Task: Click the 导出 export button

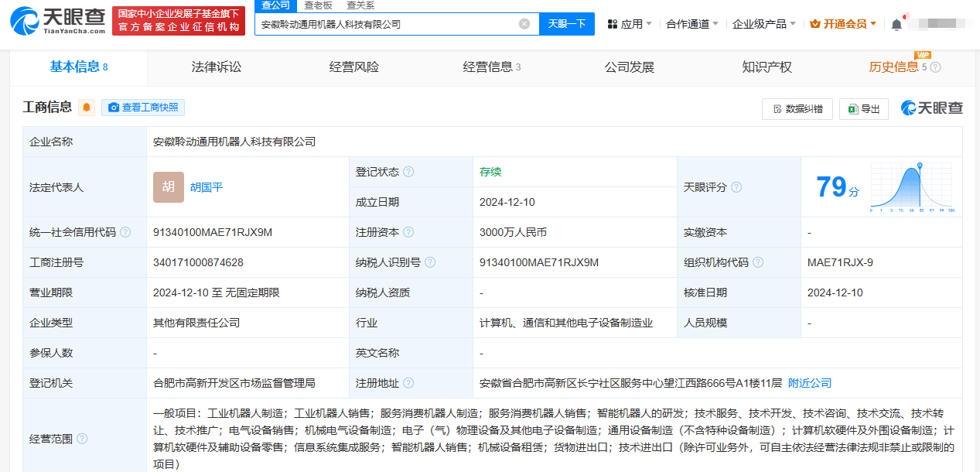Action: [x=864, y=109]
